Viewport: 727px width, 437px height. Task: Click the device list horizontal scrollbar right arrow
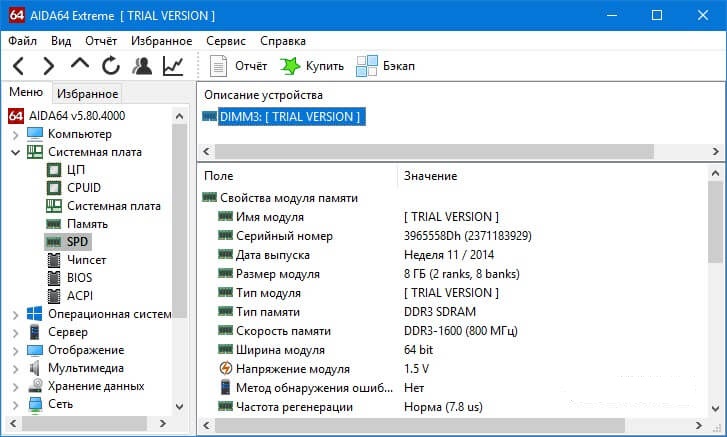coord(715,151)
